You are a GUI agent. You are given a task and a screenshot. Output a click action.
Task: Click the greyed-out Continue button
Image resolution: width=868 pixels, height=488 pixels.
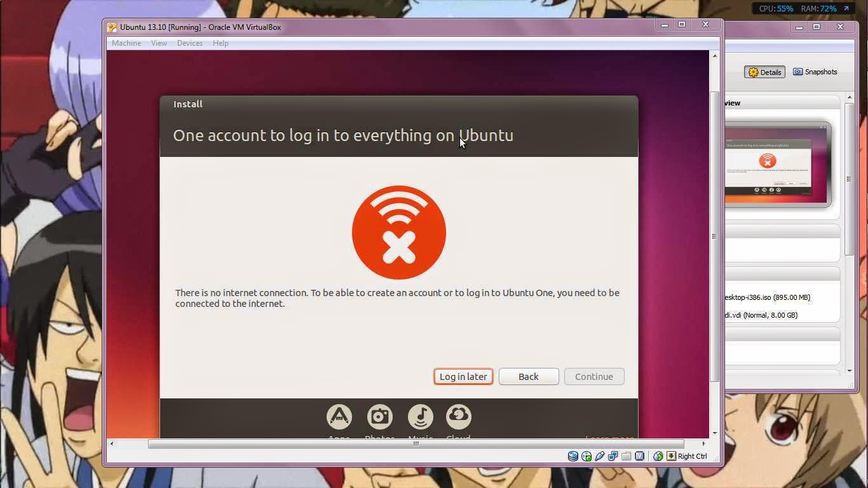pyautogui.click(x=594, y=376)
